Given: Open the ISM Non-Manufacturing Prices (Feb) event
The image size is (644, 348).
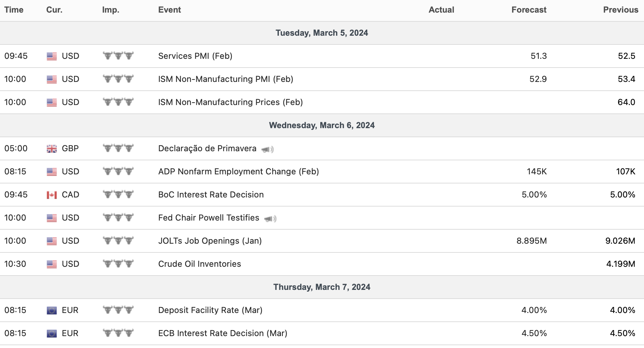Looking at the screenshot, I should coord(230,102).
